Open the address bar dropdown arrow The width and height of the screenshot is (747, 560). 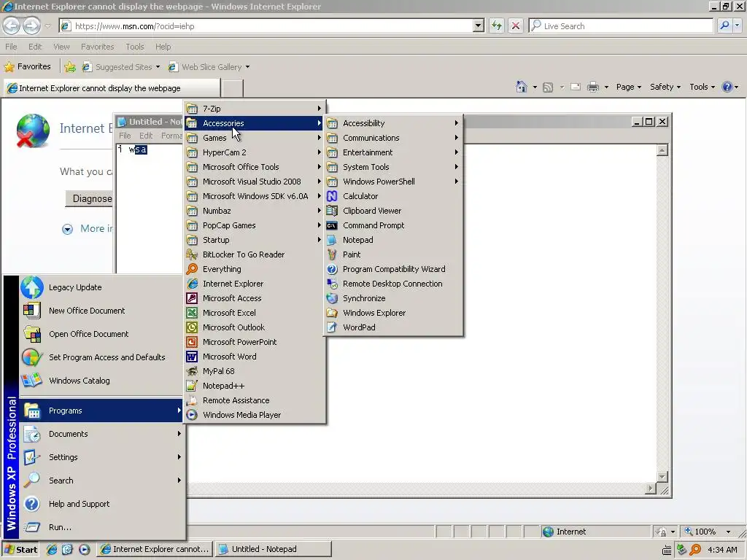coord(479,26)
